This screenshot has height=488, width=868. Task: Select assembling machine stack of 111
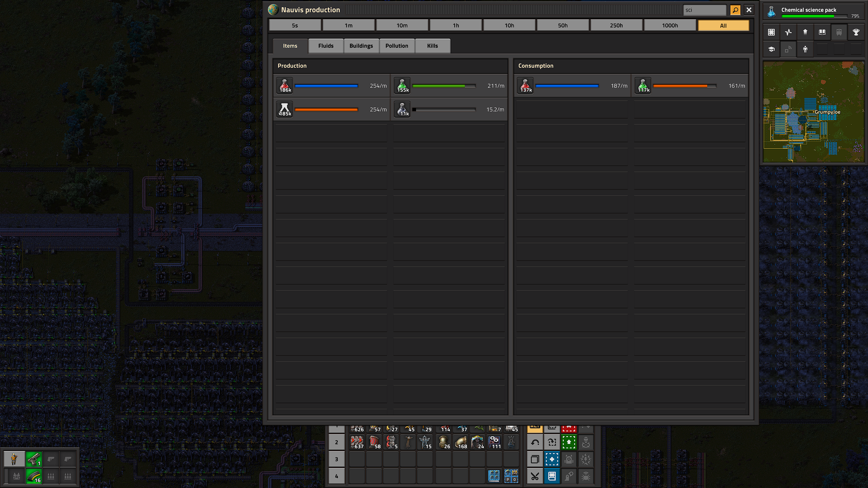(x=494, y=442)
